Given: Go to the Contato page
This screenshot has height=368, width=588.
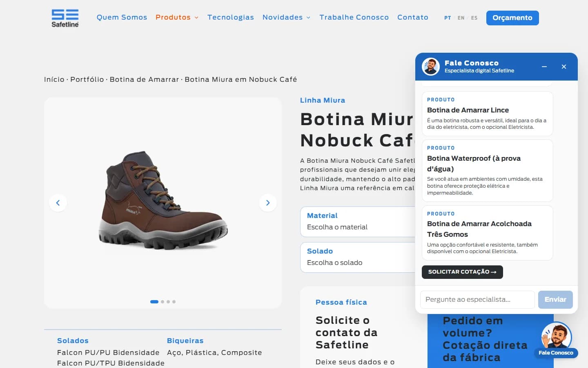Looking at the screenshot, I should pos(413,17).
